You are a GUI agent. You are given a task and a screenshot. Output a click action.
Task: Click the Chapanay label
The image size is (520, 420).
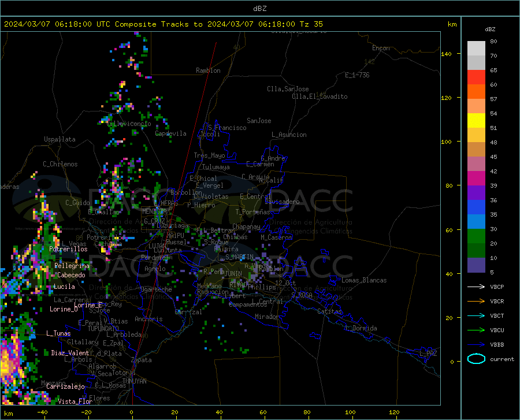[246, 226]
